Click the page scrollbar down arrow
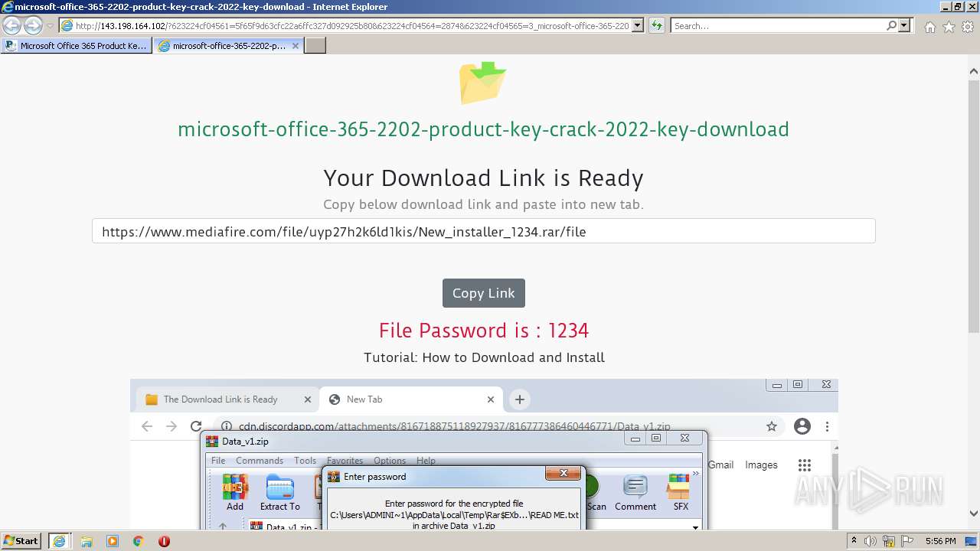The width and height of the screenshot is (980, 551). click(974, 514)
